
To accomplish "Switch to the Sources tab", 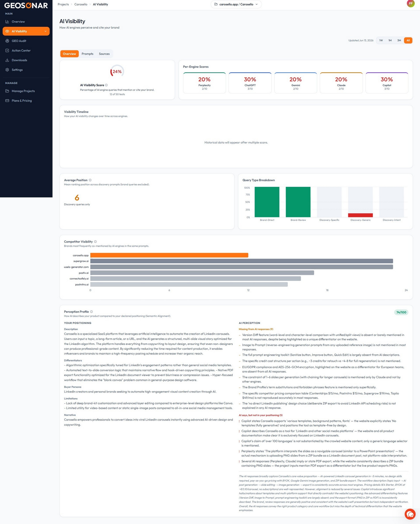I will click(x=104, y=54).
